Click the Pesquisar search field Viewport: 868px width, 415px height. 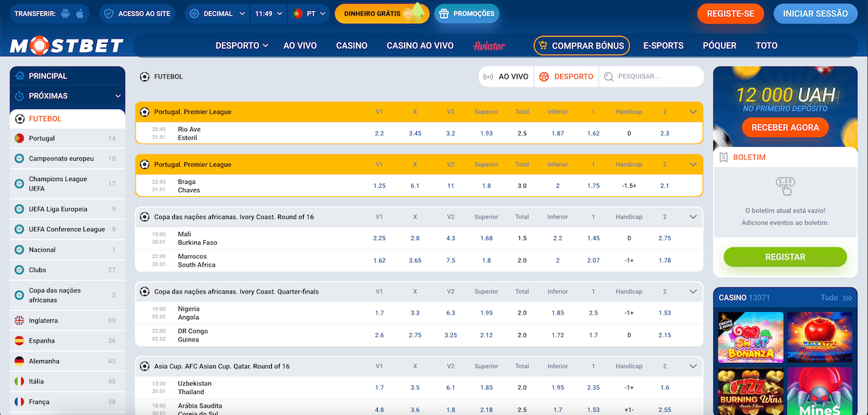tap(651, 77)
